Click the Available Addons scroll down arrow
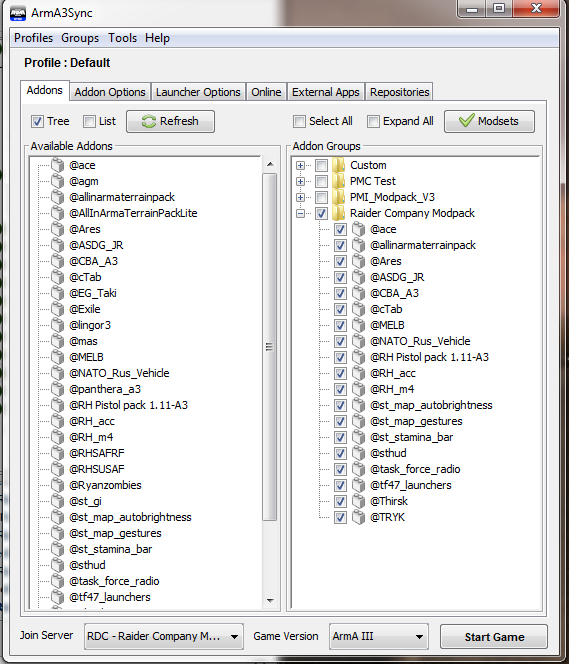Screen dimensions: 569x664 271,600
